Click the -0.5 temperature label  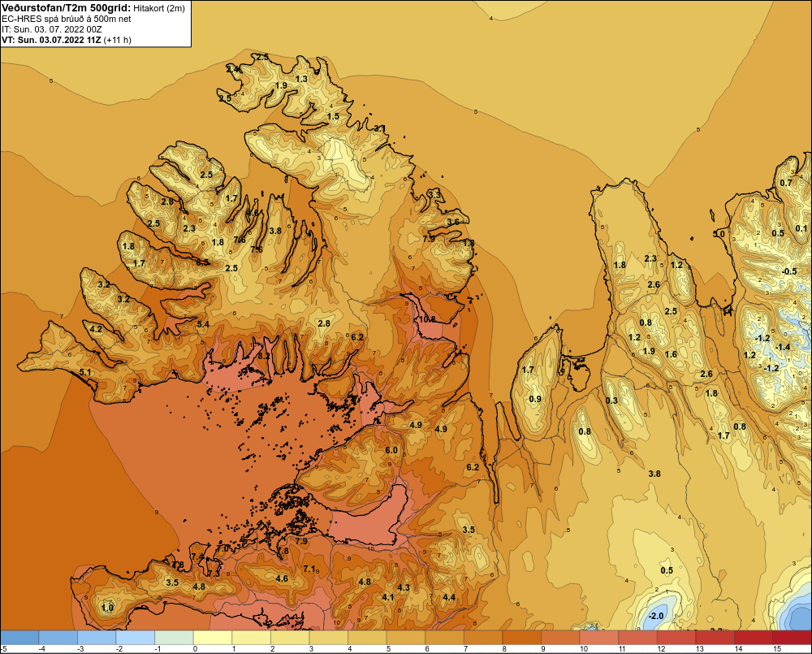(x=789, y=271)
